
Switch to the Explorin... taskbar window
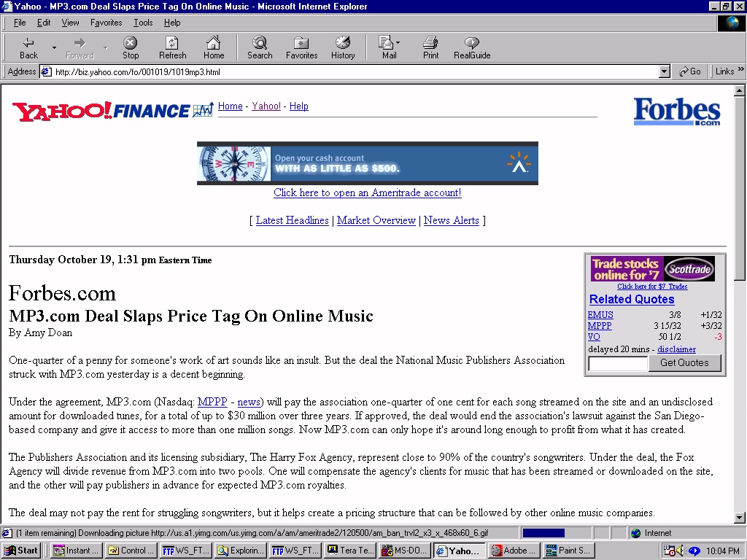(240, 551)
